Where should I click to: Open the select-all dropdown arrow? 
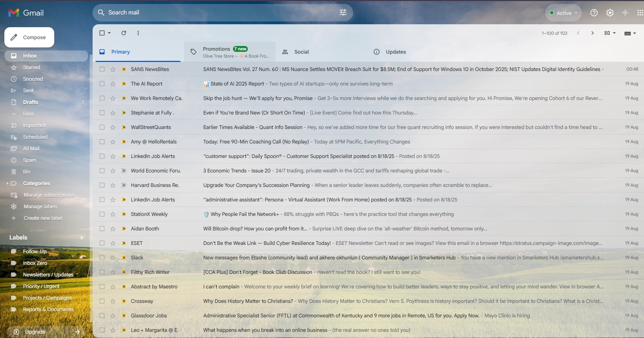tap(109, 33)
